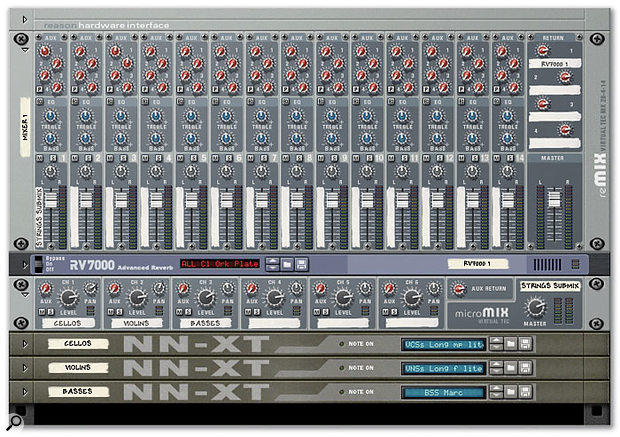Save the Violins NN-XT patch
620x437 pixels.
point(525,368)
